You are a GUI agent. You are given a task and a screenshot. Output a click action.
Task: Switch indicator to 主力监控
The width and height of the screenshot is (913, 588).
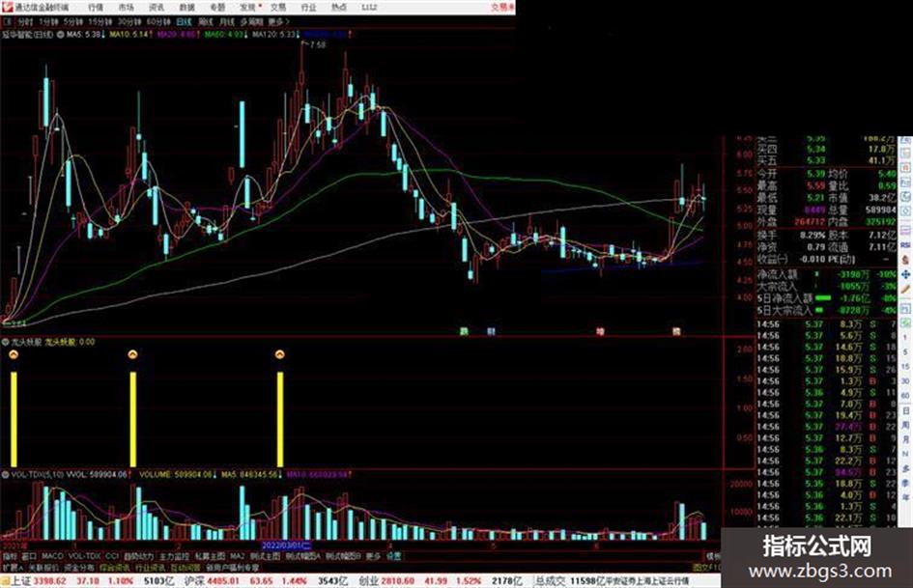coord(174,556)
